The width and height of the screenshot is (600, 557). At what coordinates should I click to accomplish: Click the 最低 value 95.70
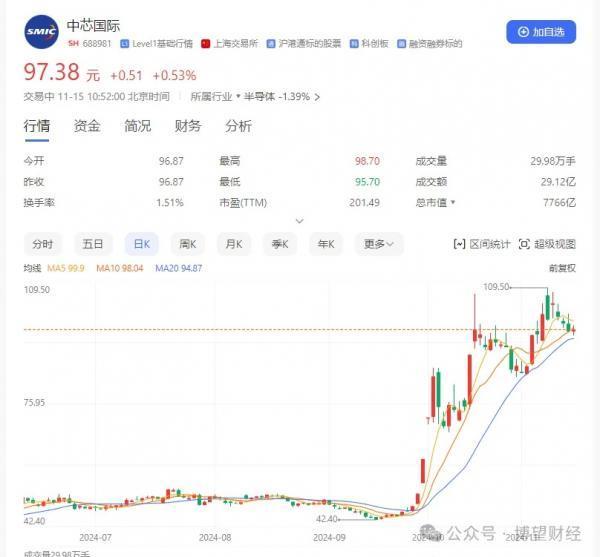[x=367, y=181]
